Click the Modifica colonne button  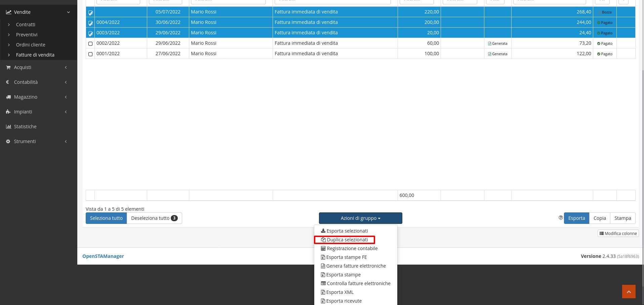[x=618, y=233]
